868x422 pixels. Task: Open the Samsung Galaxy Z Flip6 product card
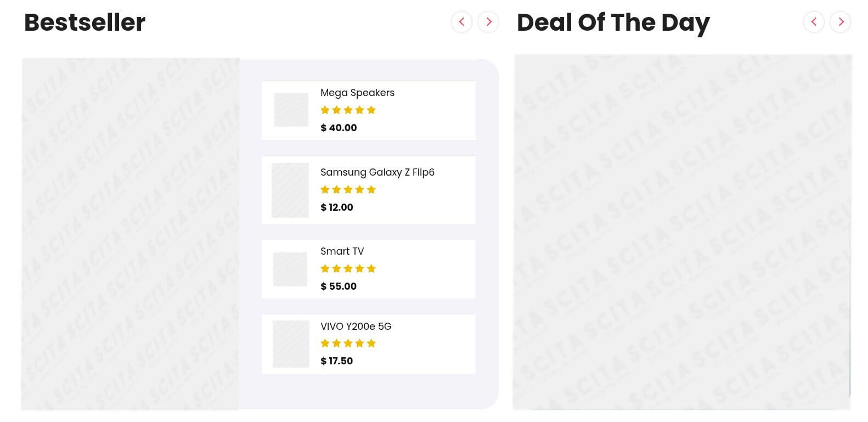pos(369,189)
